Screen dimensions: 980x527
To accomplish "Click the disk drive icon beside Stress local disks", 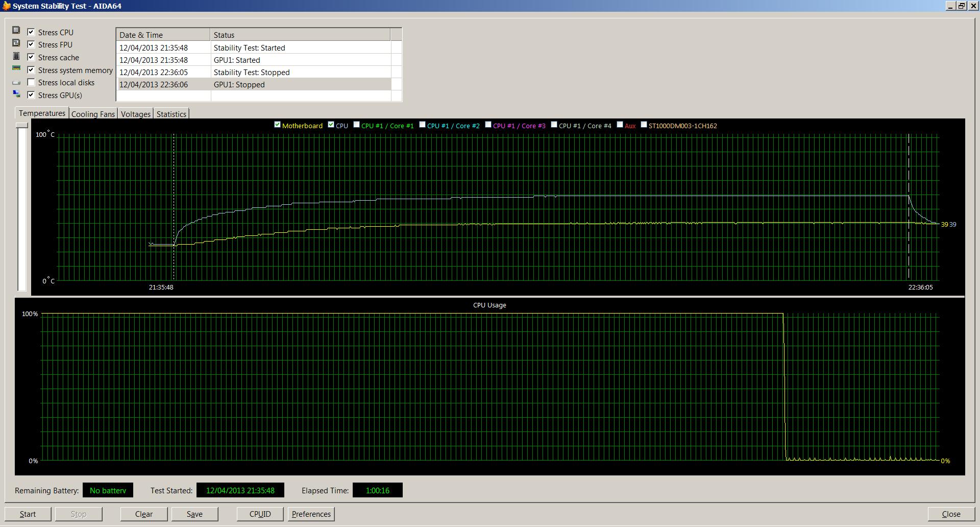I will (x=16, y=83).
